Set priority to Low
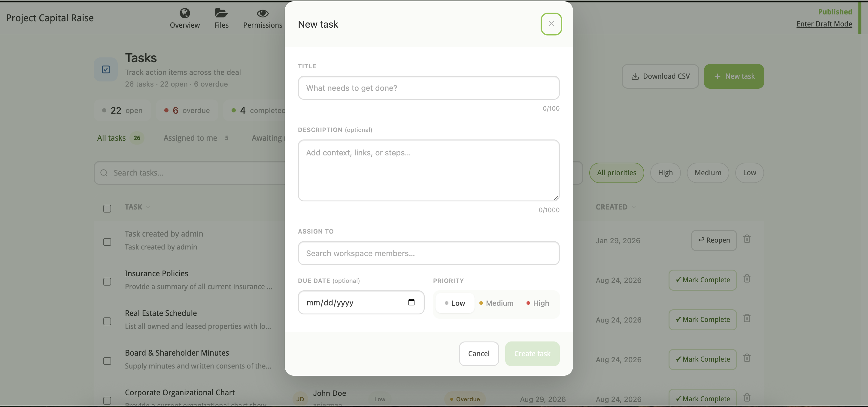The height and width of the screenshot is (407, 868). click(454, 303)
